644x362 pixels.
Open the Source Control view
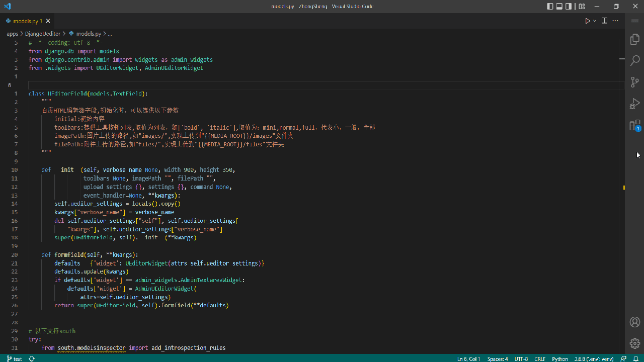(x=634, y=82)
